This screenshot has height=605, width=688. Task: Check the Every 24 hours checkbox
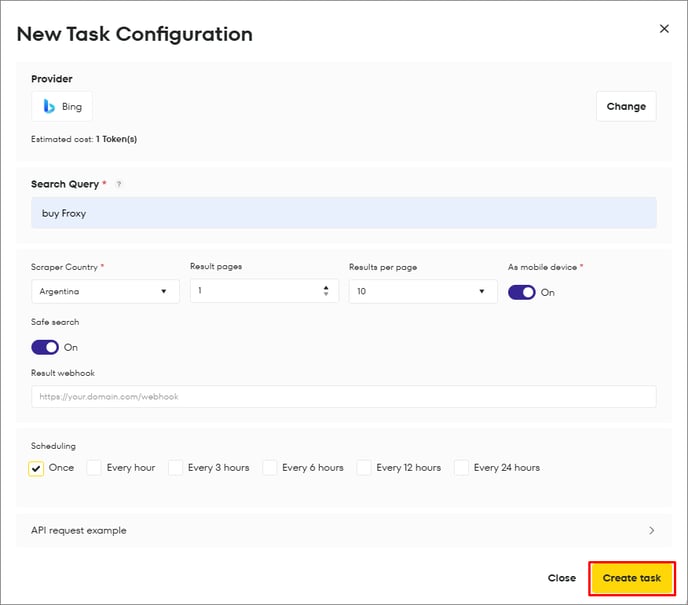(x=461, y=468)
